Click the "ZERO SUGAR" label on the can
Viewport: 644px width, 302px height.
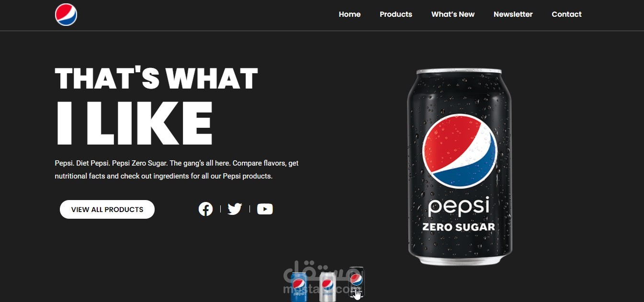[458, 227]
